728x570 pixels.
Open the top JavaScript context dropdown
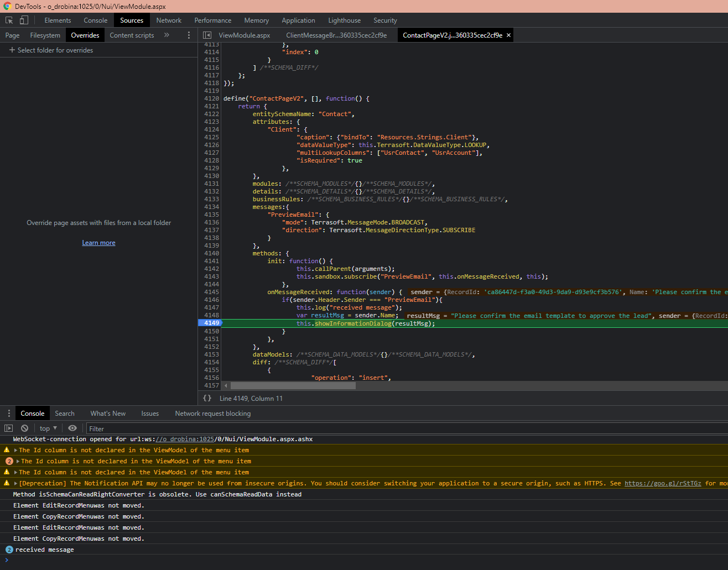(x=48, y=428)
